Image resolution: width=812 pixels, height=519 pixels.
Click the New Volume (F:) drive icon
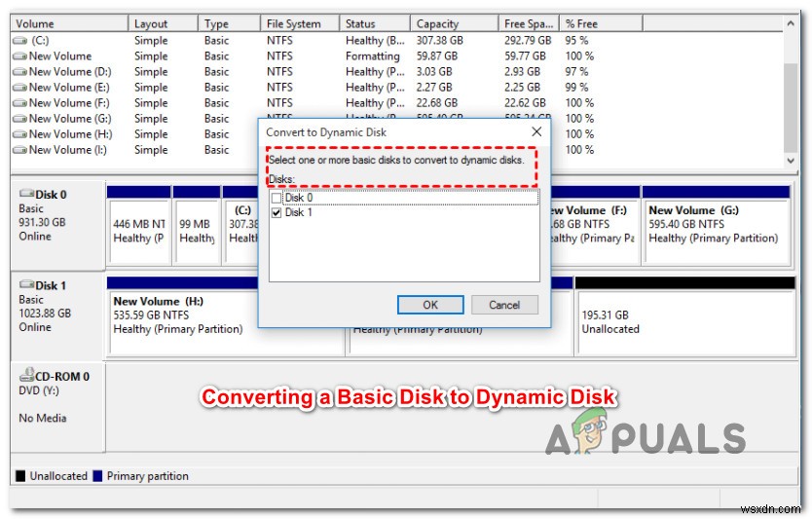point(19,102)
